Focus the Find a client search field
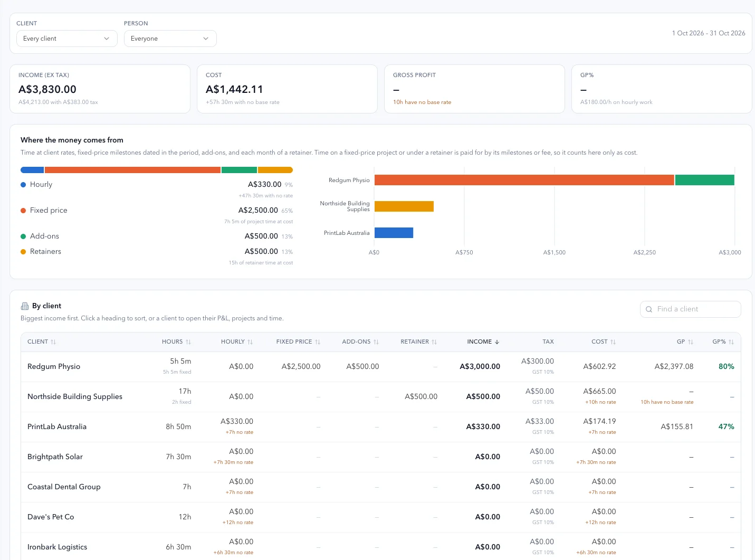The width and height of the screenshot is (755, 560). (x=690, y=309)
